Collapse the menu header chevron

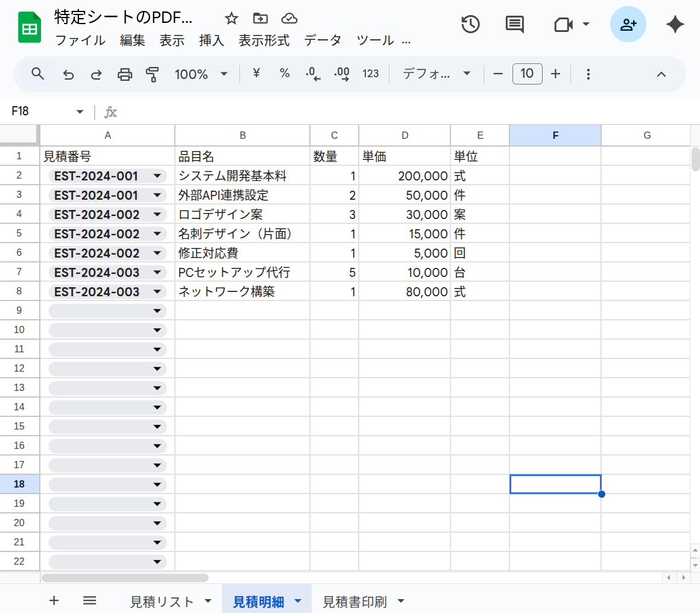point(661,74)
